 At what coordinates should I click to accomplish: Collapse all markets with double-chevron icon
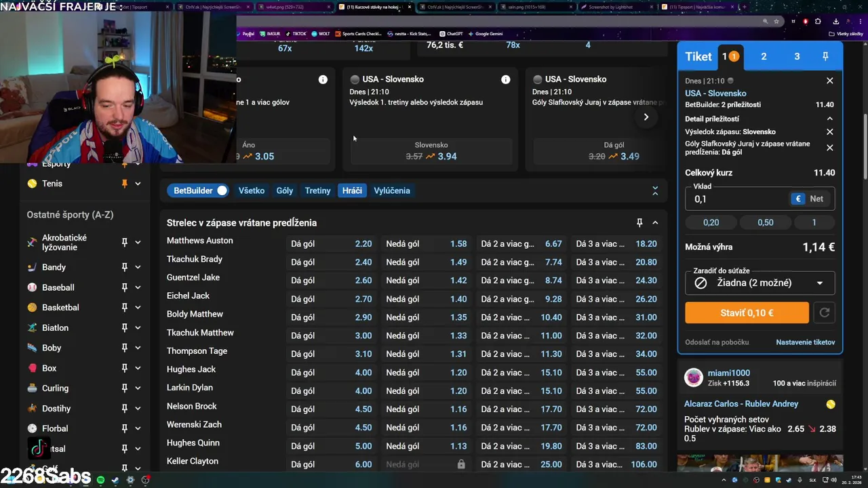point(655,191)
